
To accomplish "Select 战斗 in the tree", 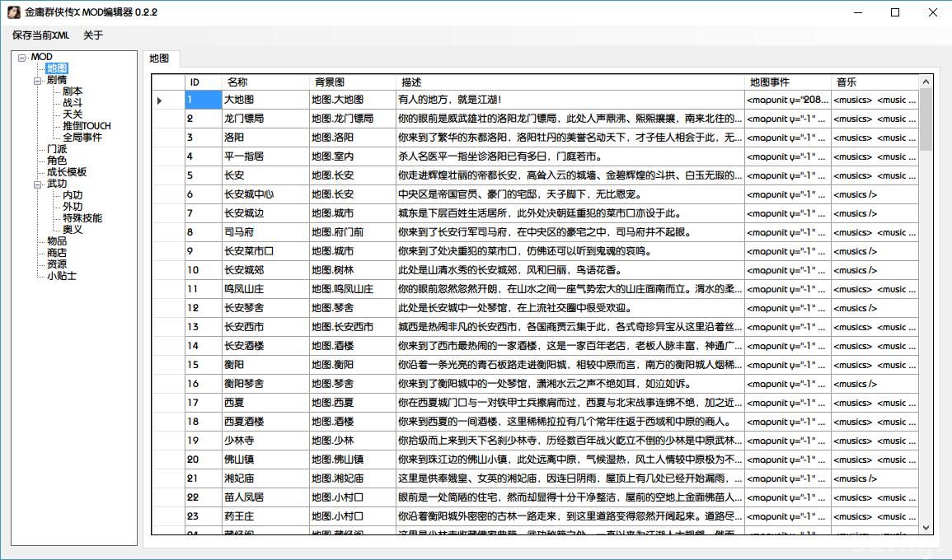I will pyautogui.click(x=73, y=103).
